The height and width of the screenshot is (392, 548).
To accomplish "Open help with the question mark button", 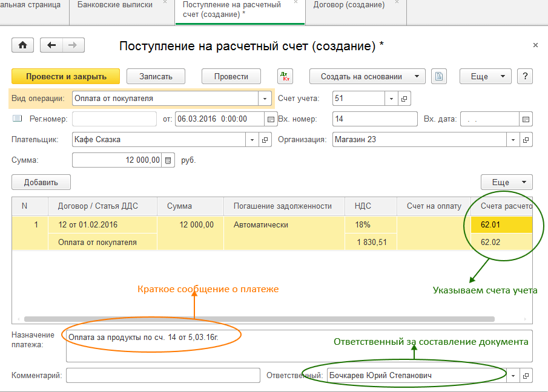I will pyautogui.click(x=525, y=76).
